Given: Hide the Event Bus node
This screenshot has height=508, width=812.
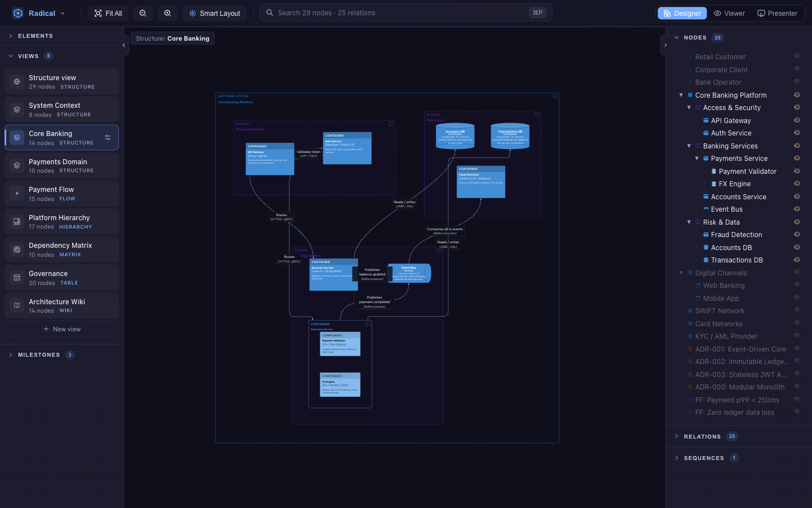Looking at the screenshot, I should click(x=797, y=209).
